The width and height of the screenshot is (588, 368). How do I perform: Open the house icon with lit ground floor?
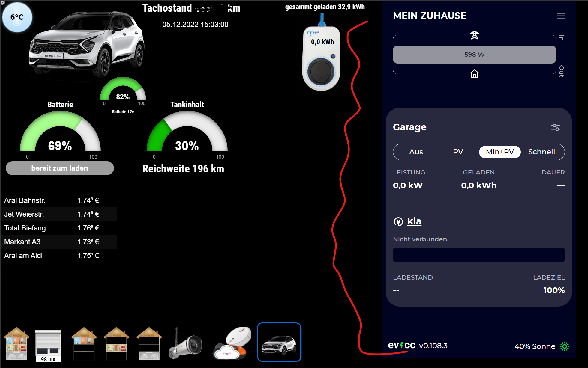tap(149, 343)
